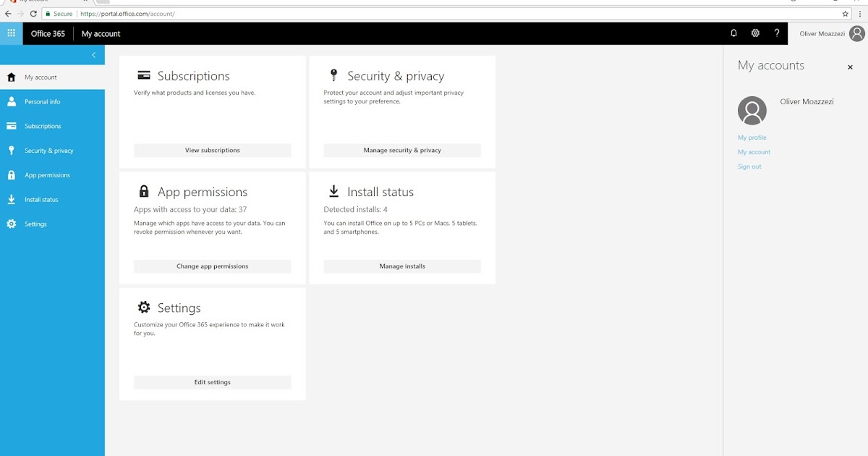Open Sign out link
Image resolution: width=868 pixels, height=456 pixels.
(x=749, y=166)
